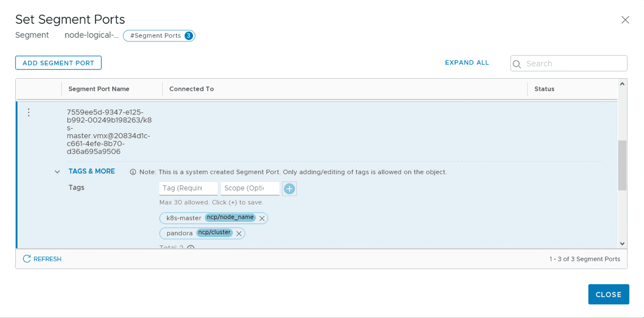Click the scrollbar down arrow
This screenshot has width=644, height=318.
tap(622, 243)
